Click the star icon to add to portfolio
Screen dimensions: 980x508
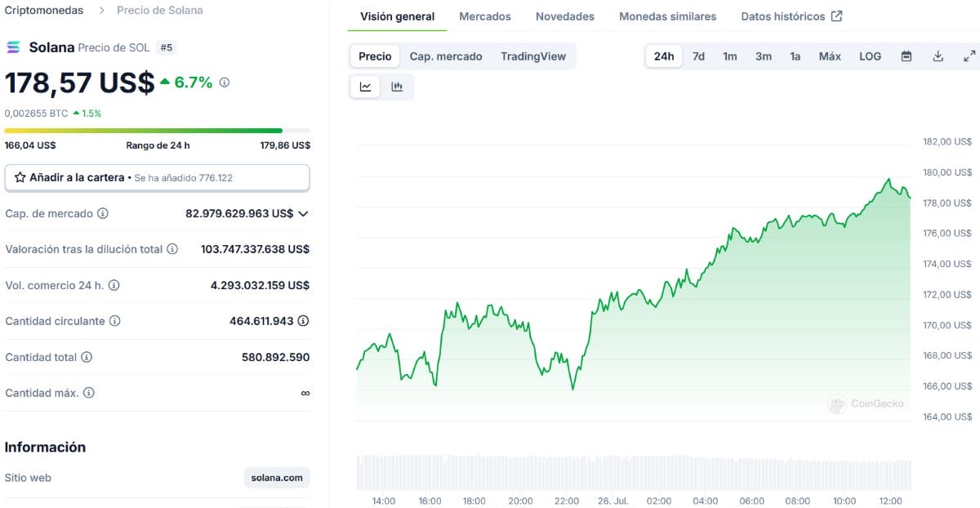click(20, 177)
